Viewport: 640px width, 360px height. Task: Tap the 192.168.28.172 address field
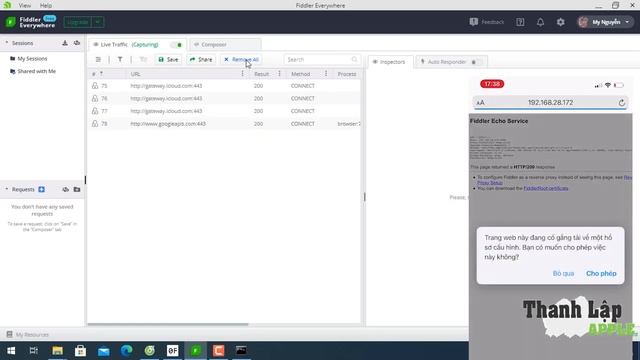click(x=551, y=102)
